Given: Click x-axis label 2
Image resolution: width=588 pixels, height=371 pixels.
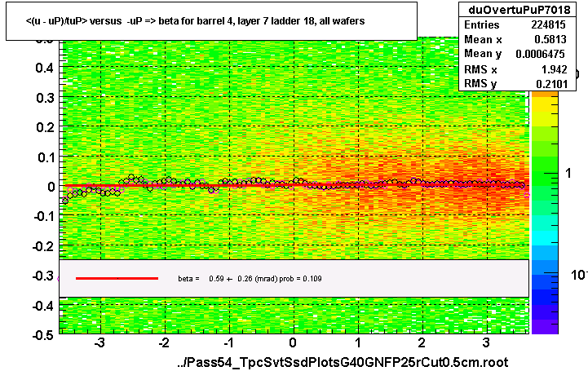Looking at the screenshot, I should 422,343.
